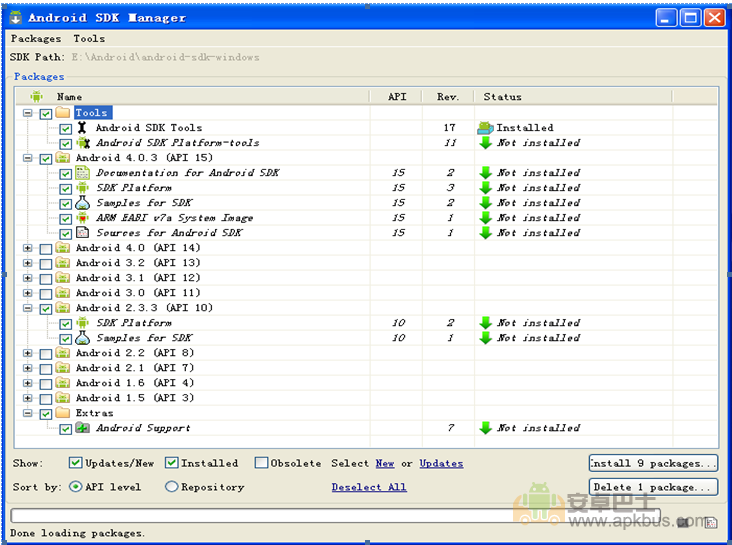Image resolution: width=732 pixels, height=545 pixels.
Task: Toggle the Updates/New show checkbox
Action: tap(76, 463)
